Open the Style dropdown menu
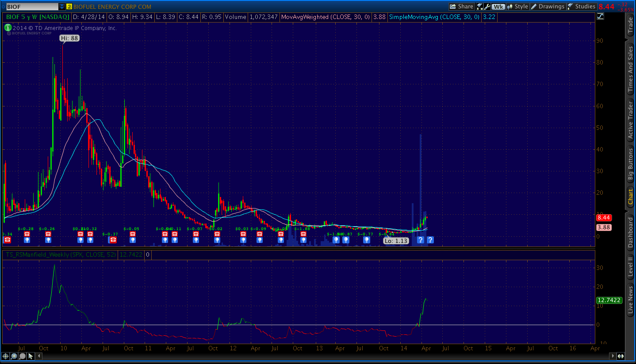636x364 pixels. [517, 7]
